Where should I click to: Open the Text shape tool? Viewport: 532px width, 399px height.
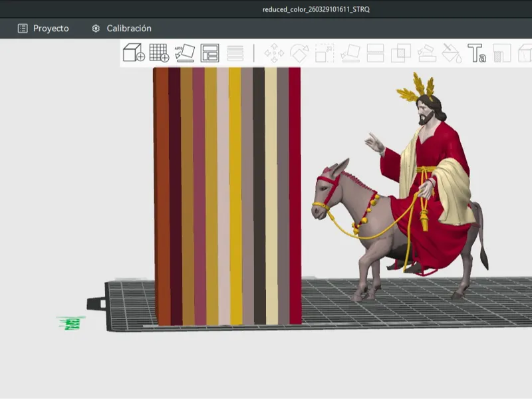[477, 53]
